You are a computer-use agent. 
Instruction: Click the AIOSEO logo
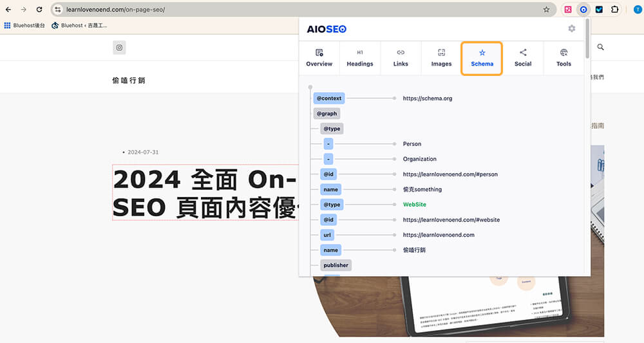[327, 29]
